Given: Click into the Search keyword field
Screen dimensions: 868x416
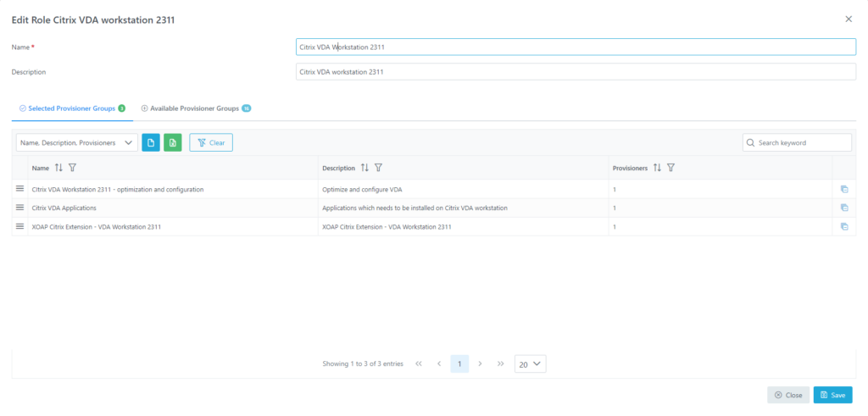Looking at the screenshot, I should [797, 142].
